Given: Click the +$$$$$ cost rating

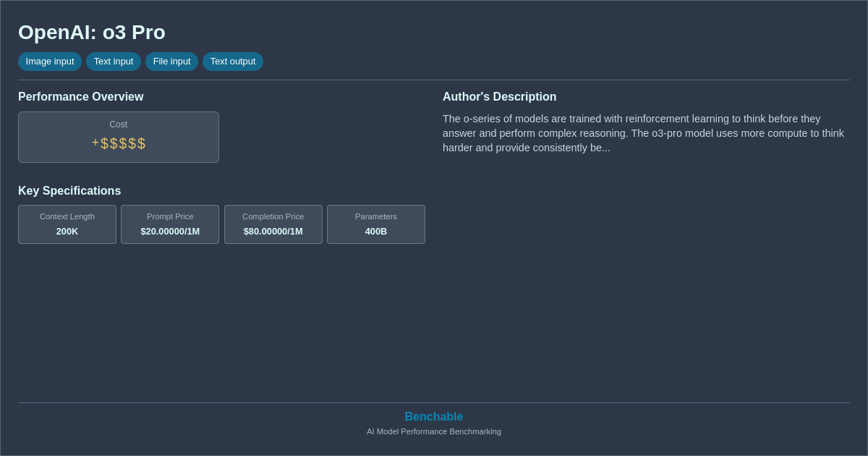Looking at the screenshot, I should pos(118,143).
